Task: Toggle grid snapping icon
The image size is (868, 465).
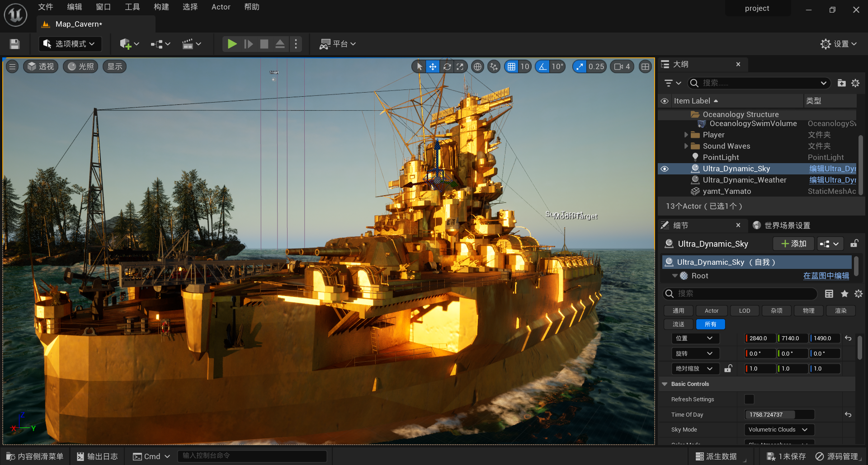Action: [511, 67]
